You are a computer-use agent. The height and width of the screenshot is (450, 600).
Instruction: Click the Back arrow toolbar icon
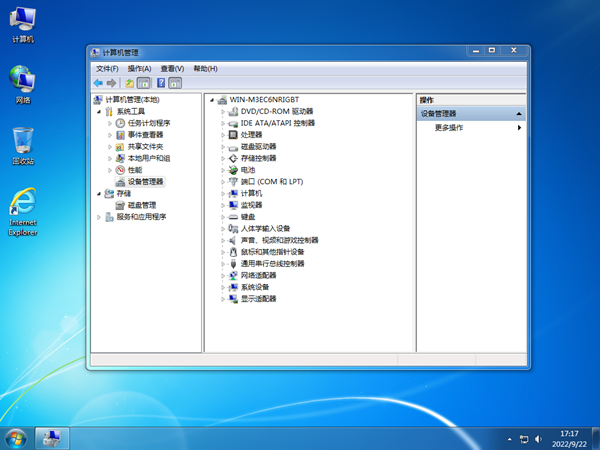98,83
